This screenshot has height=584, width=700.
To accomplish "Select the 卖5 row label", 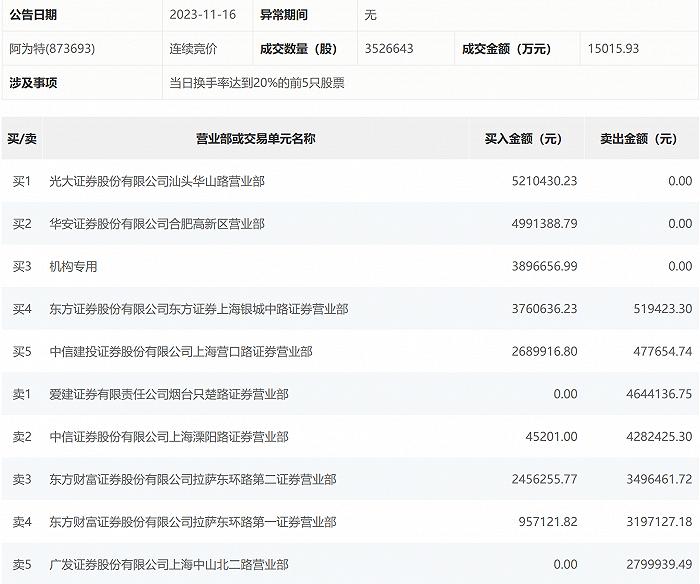I will point(22,565).
